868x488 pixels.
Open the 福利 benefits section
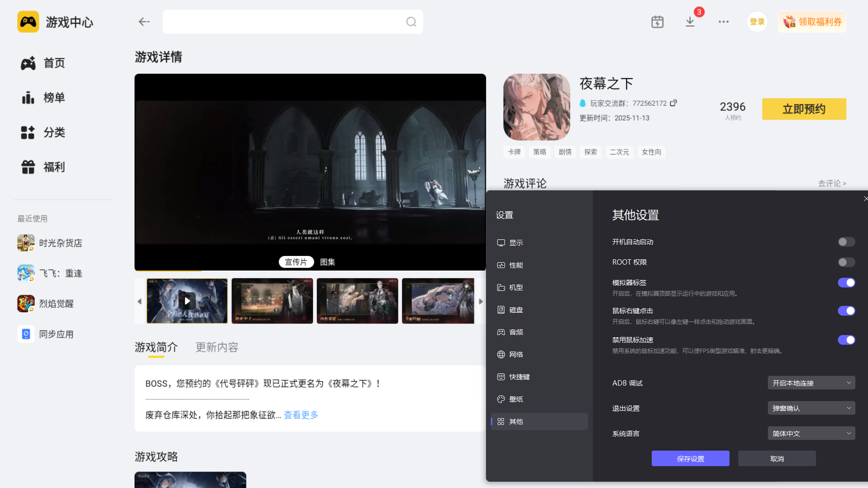(54, 167)
